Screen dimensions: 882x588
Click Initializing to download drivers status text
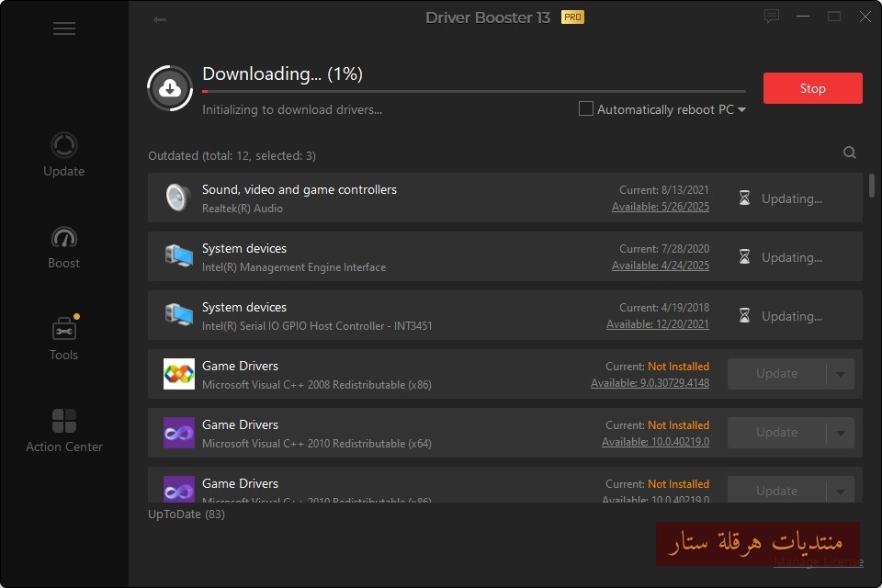292,109
